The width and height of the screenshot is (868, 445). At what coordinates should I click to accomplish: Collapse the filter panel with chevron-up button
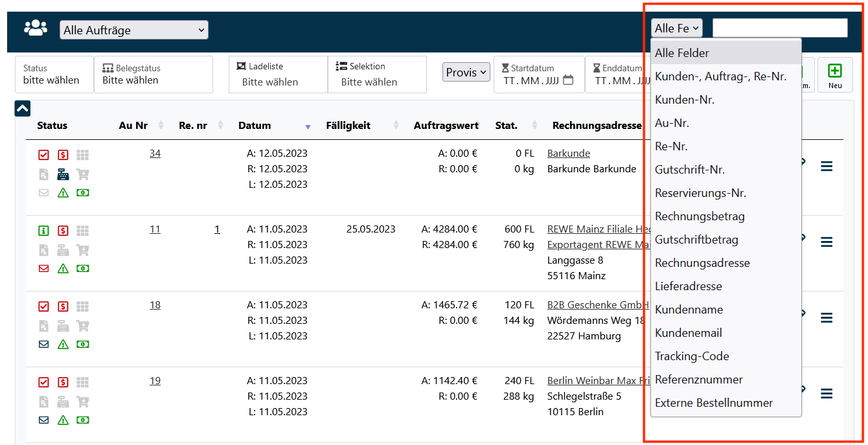pyautogui.click(x=23, y=109)
